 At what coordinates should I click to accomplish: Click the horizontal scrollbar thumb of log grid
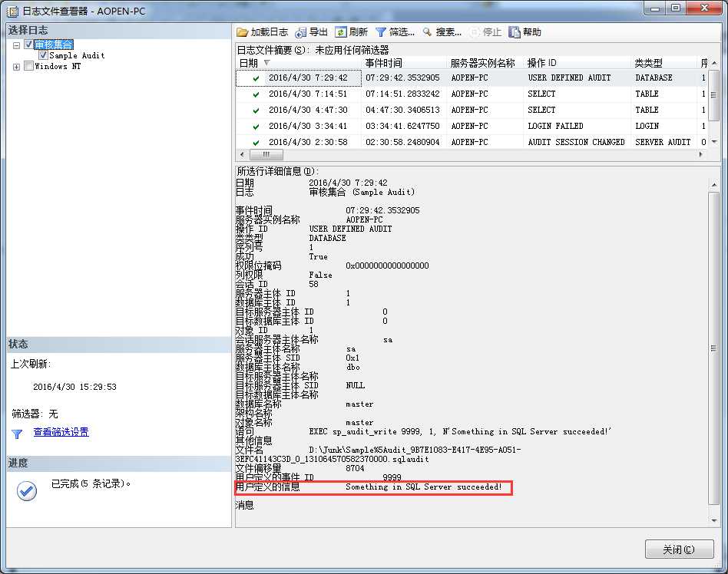(x=266, y=154)
